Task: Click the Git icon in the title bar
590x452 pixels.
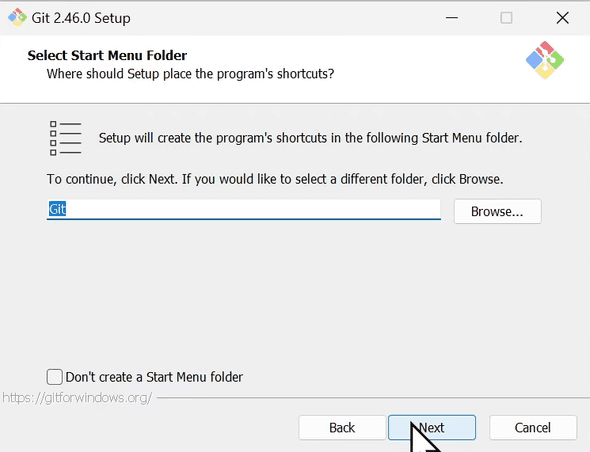Action: (x=17, y=17)
